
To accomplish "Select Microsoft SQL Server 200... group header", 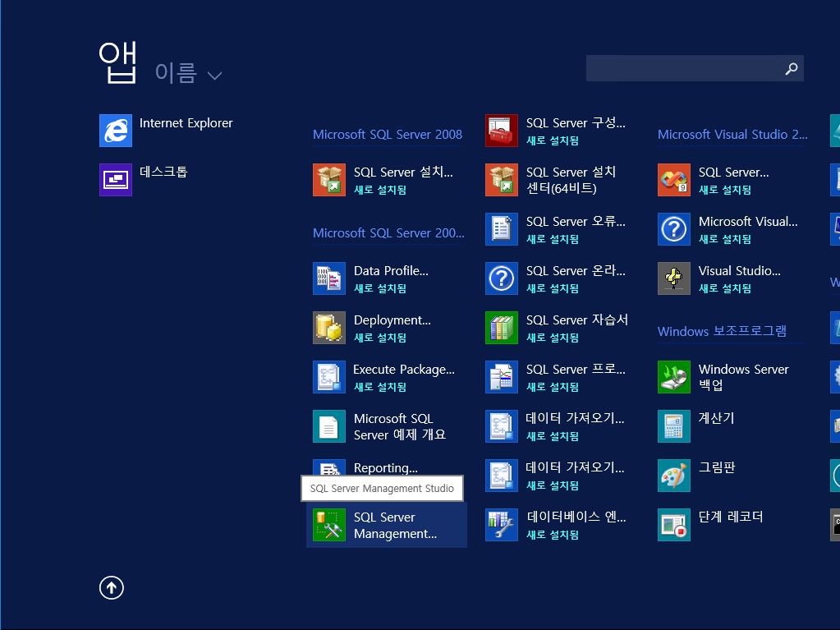I will click(x=388, y=233).
